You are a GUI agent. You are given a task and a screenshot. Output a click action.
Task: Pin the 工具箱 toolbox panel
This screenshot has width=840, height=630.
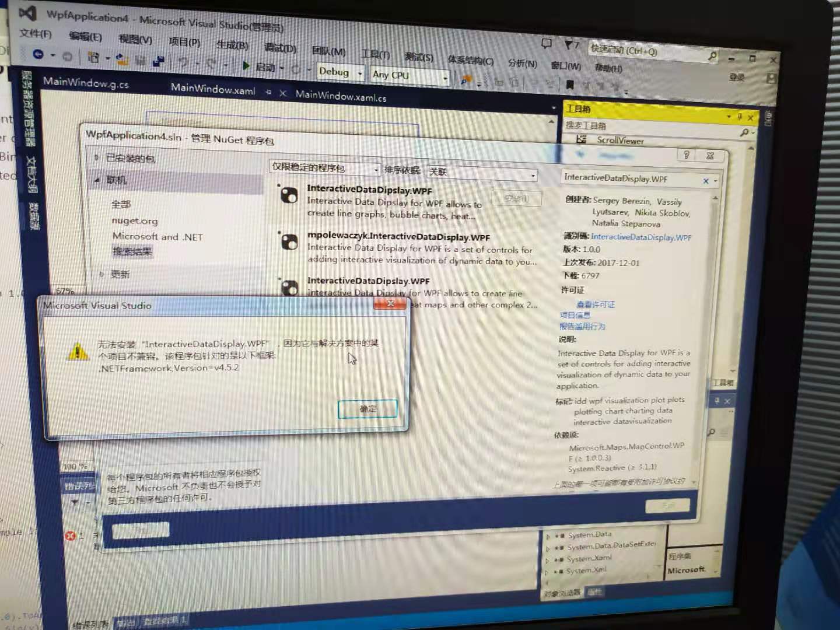point(740,117)
